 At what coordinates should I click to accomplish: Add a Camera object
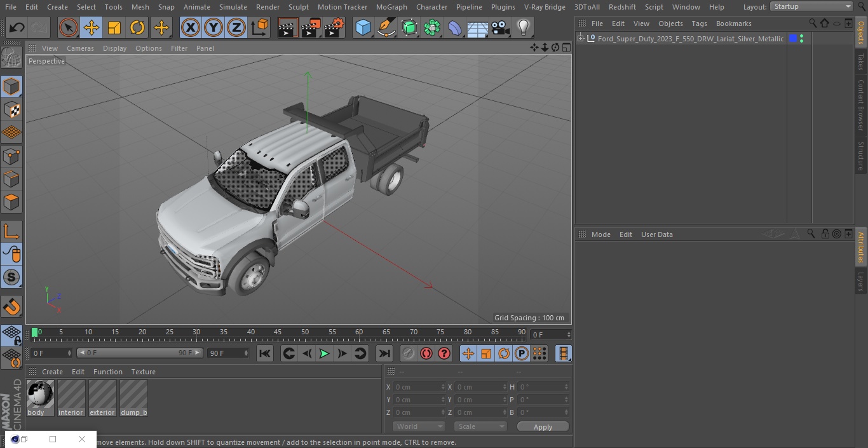click(501, 27)
